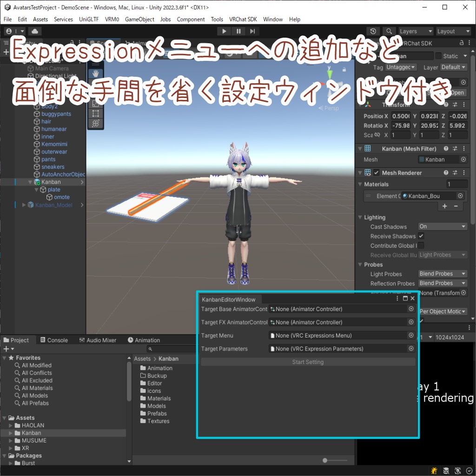Open the Layer dropdown showing Default
476x476 pixels.
pyautogui.click(x=452, y=67)
